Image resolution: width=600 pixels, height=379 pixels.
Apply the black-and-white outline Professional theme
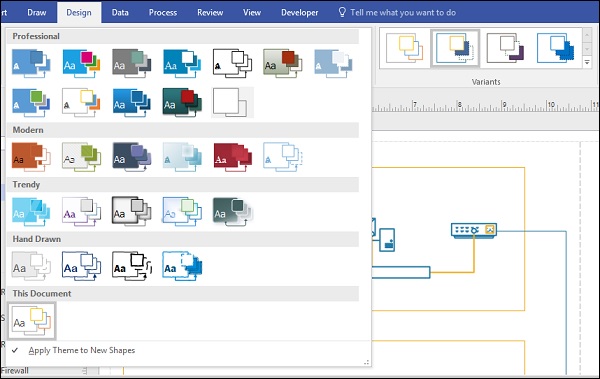pyautogui.click(x=232, y=63)
